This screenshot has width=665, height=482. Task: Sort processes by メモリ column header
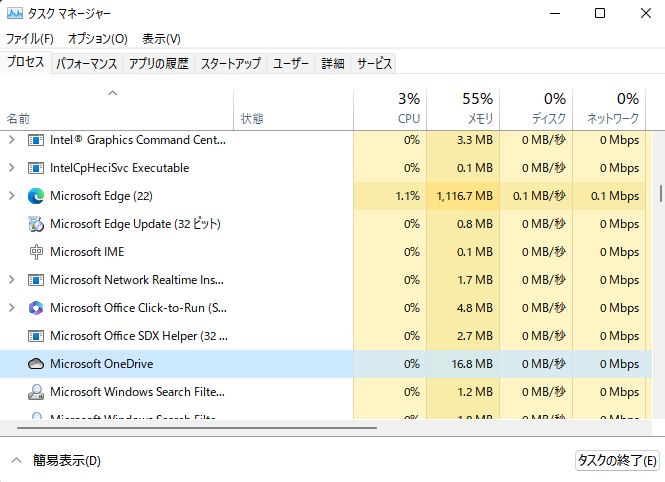click(x=463, y=108)
